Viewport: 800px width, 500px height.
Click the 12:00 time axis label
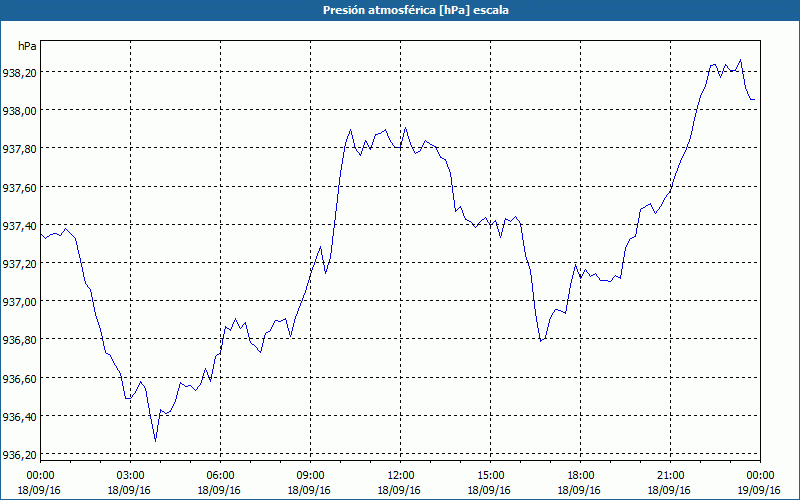pyautogui.click(x=401, y=476)
